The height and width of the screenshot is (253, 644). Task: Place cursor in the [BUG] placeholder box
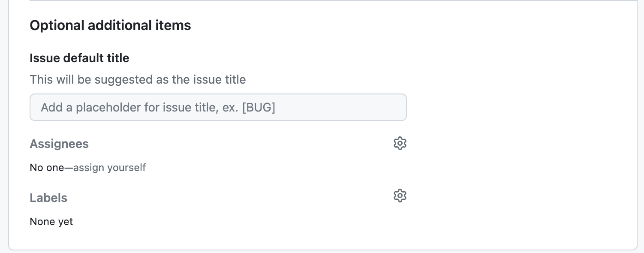coord(218,107)
